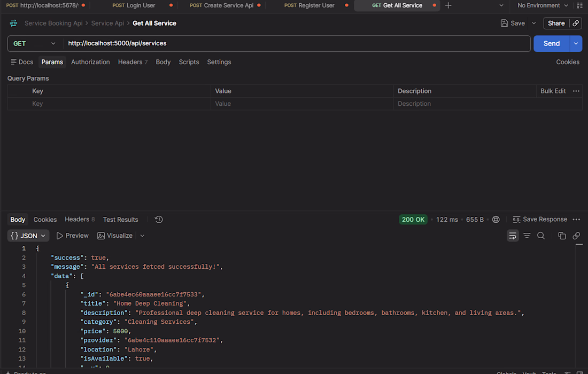Open the environment quick look icon
This screenshot has width=588, height=374.
(x=580, y=5)
